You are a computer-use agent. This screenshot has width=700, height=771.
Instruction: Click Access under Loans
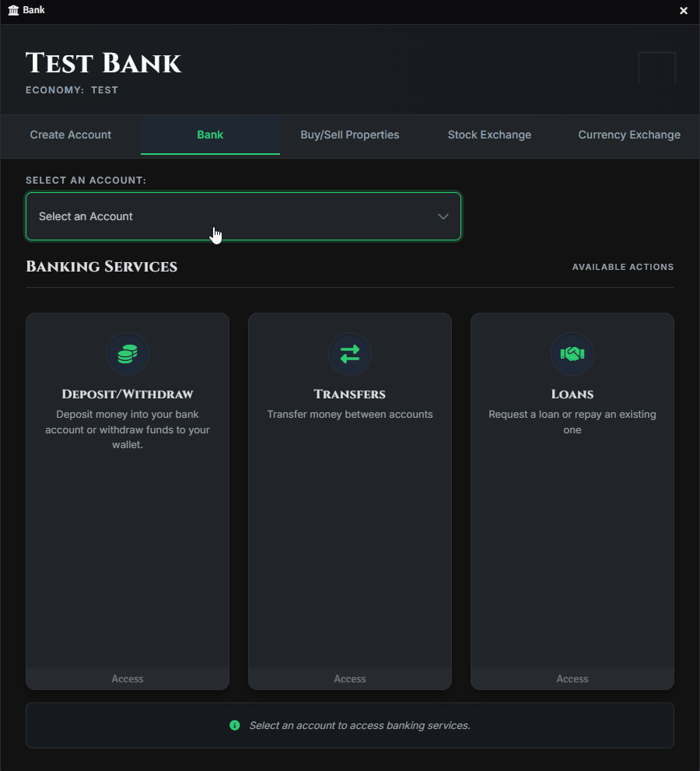tap(572, 678)
